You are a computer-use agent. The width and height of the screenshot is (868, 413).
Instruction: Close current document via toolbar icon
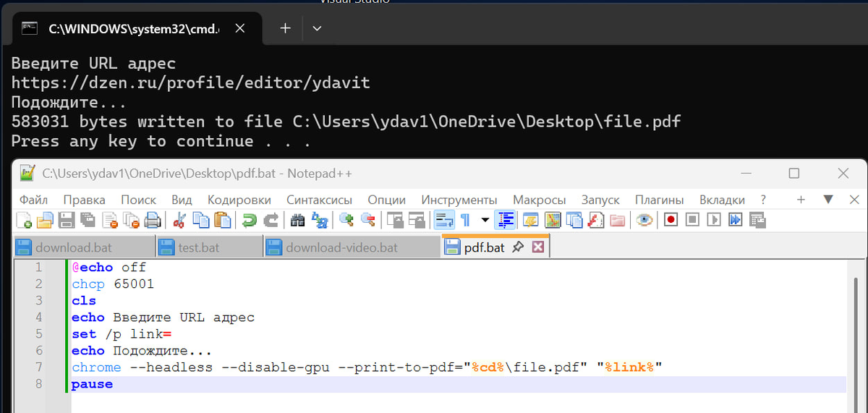click(x=110, y=219)
